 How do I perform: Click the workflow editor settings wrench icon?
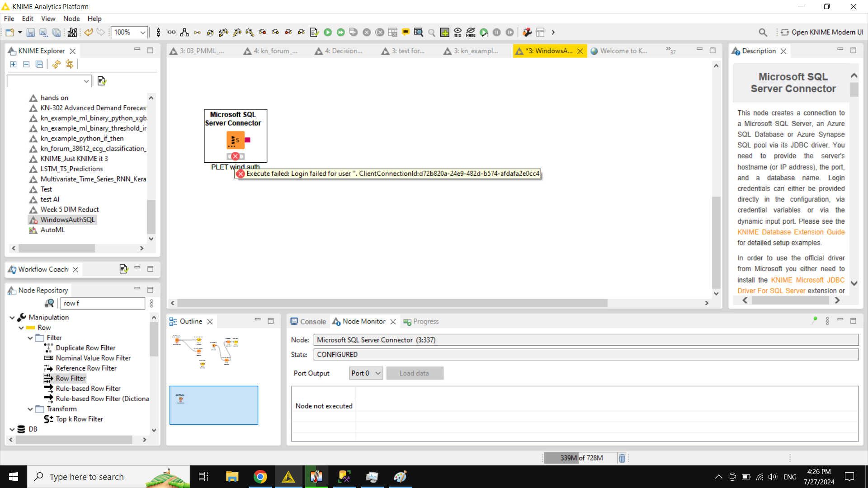[527, 32]
